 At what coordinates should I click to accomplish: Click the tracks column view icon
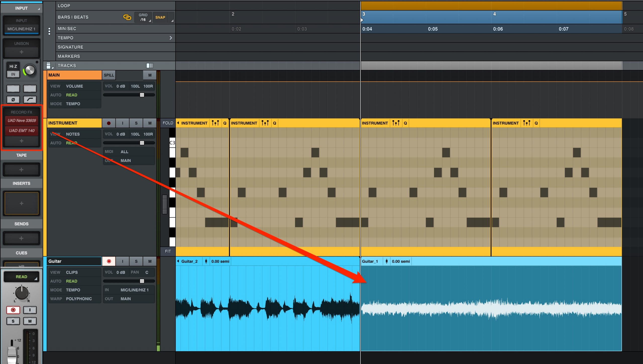pos(150,66)
